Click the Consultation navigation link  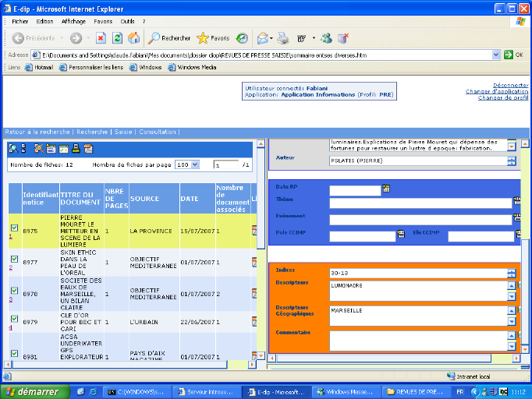[158, 132]
